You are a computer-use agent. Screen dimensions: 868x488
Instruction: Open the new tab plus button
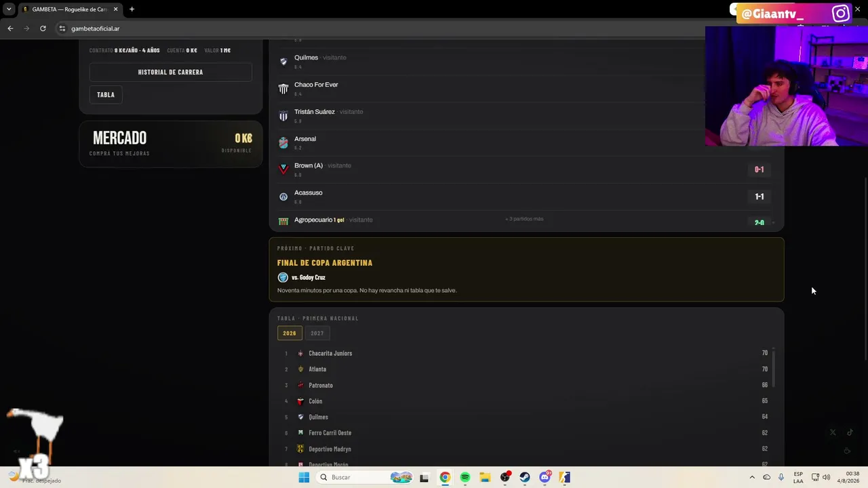[132, 9]
